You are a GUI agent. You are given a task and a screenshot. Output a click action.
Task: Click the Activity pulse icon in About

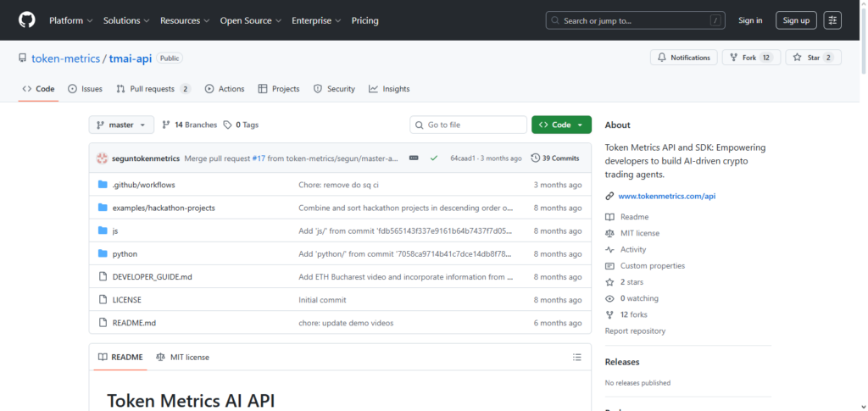click(609, 249)
